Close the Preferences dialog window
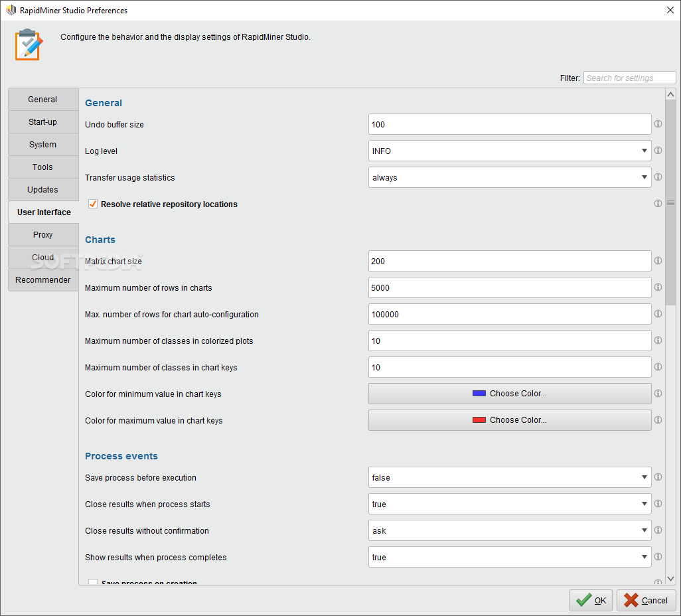The height and width of the screenshot is (616, 681). point(670,10)
